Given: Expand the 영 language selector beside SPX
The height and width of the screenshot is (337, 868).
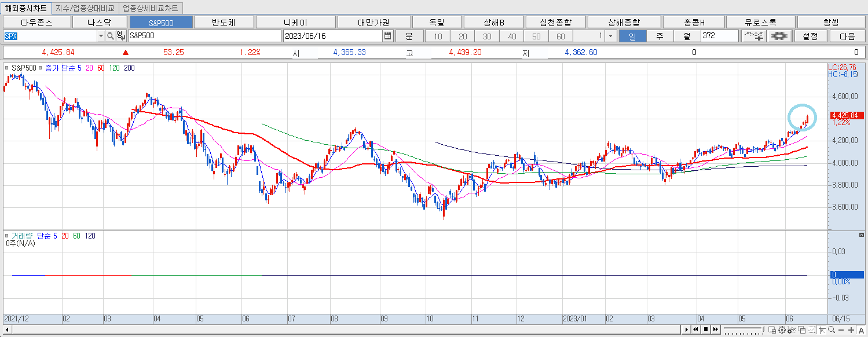Looking at the screenshot, I should click(x=121, y=36).
